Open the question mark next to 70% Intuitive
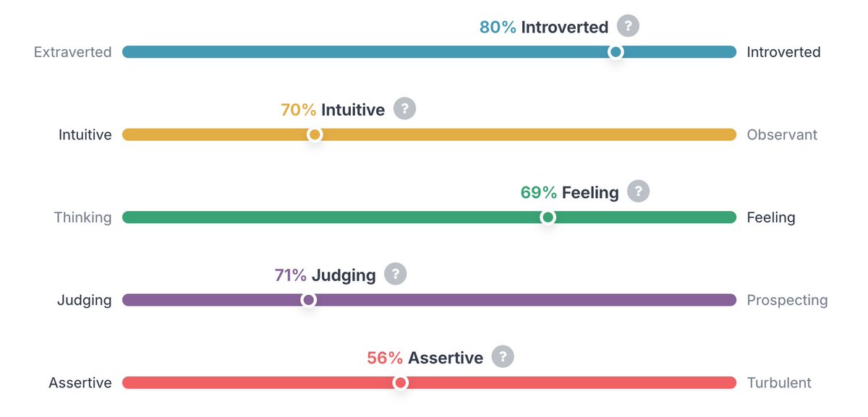The width and height of the screenshot is (868, 417). (x=404, y=109)
